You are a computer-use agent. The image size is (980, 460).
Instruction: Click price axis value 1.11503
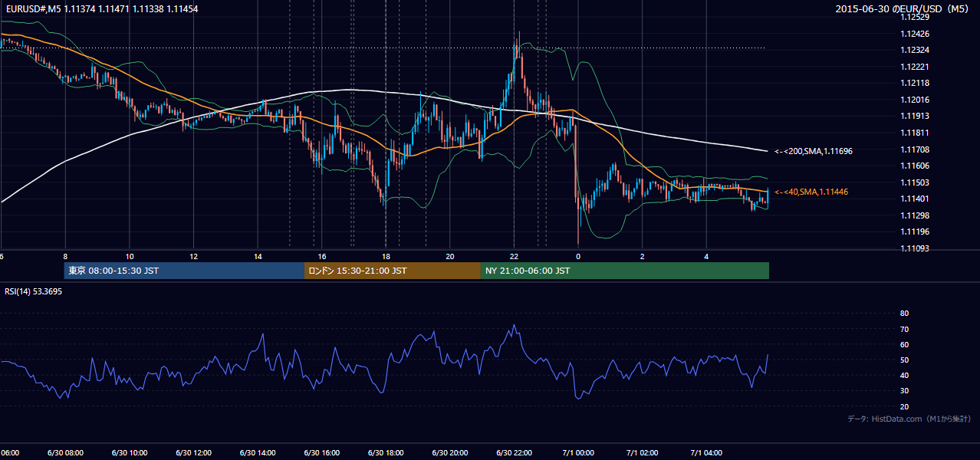[916, 182]
